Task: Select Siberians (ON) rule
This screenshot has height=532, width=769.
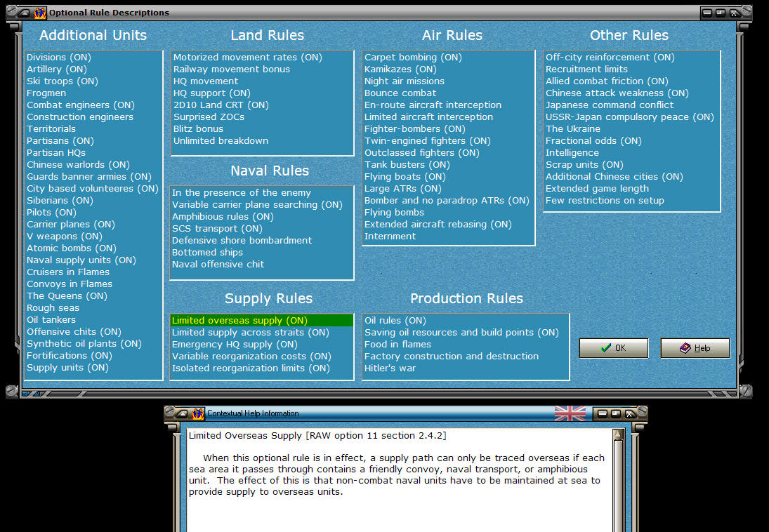Action: [60, 201]
